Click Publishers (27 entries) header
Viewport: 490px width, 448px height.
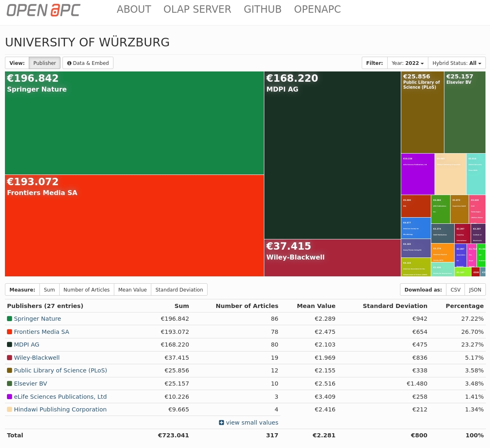coord(45,306)
